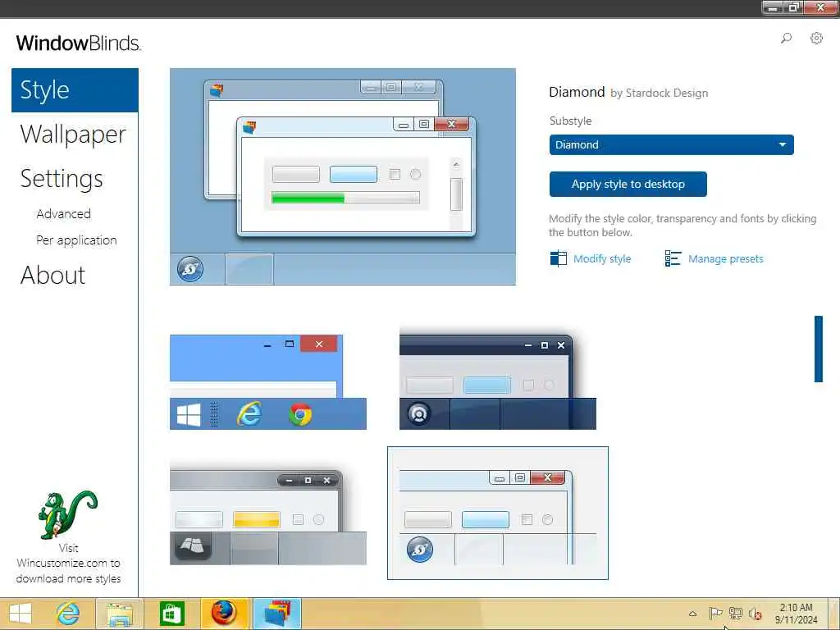Click the network tray icon
This screenshot has width=840, height=630.
pyautogui.click(x=736, y=614)
